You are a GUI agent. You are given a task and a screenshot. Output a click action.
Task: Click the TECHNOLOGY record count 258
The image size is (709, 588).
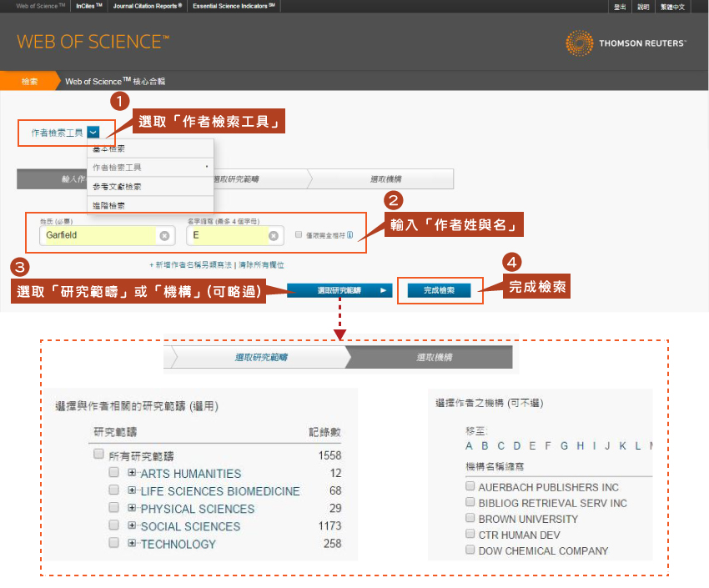(332, 543)
